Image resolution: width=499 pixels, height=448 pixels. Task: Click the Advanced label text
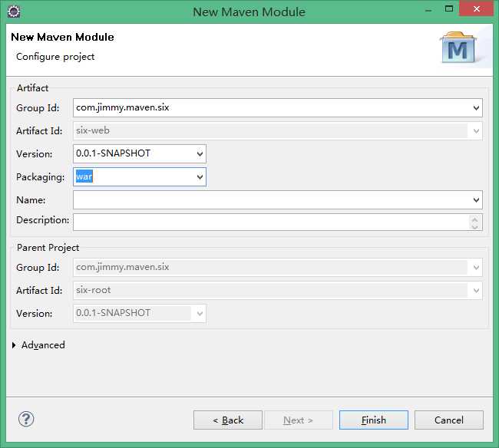pos(43,345)
